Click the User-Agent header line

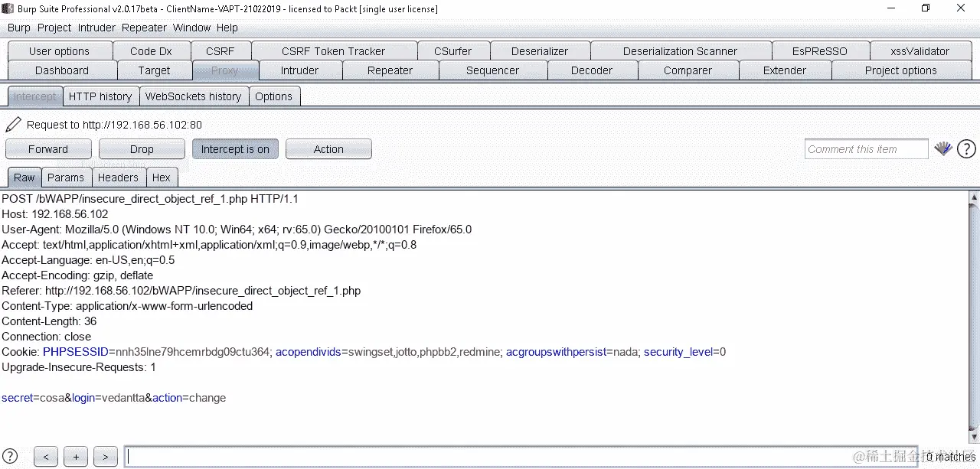(237, 230)
